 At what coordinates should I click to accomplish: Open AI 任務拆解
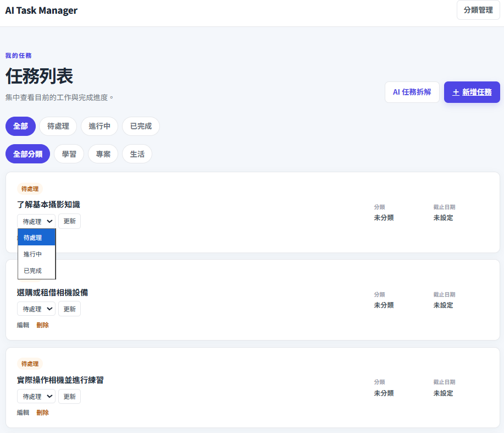pos(412,92)
